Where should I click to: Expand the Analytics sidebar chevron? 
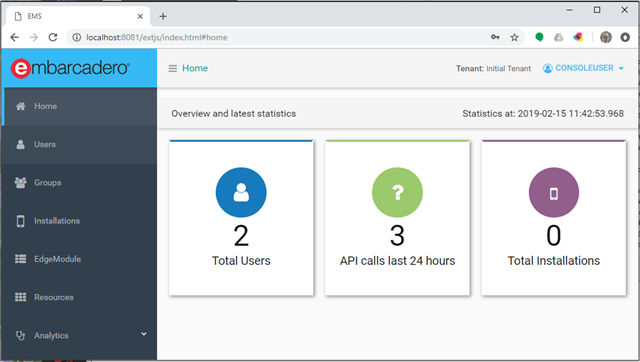pyautogui.click(x=144, y=334)
